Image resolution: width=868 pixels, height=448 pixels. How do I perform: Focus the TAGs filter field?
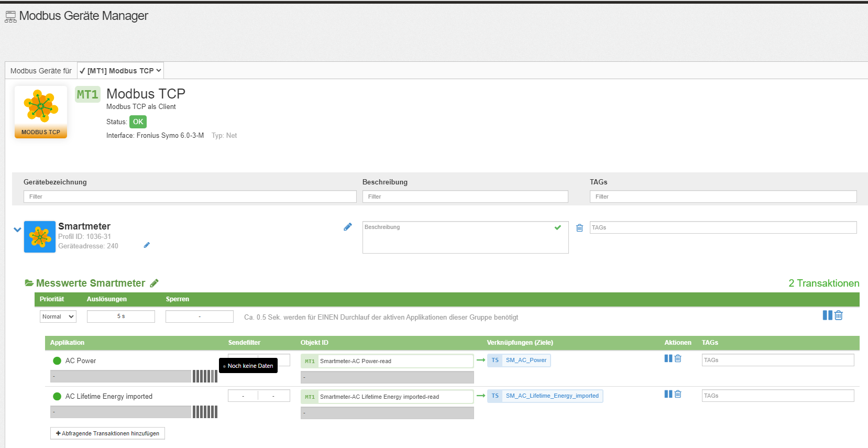[723, 196]
